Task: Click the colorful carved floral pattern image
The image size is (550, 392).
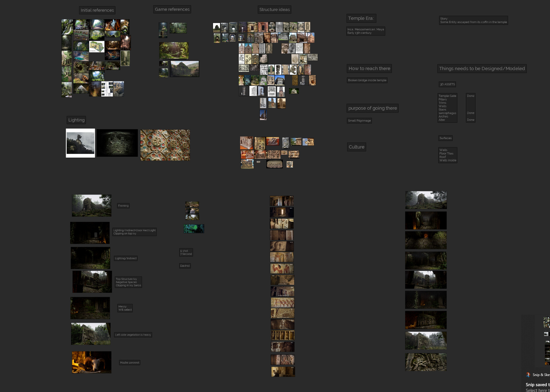Action: tap(165, 145)
